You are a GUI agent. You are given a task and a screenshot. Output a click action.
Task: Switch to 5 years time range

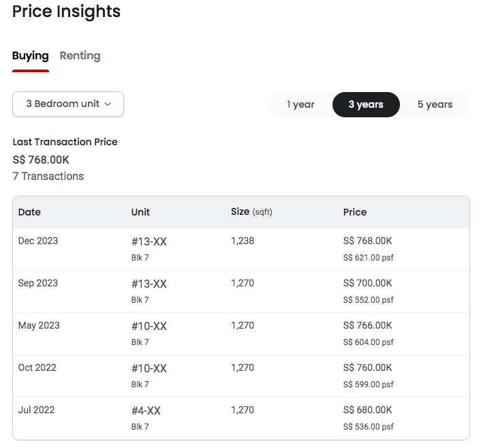click(435, 104)
